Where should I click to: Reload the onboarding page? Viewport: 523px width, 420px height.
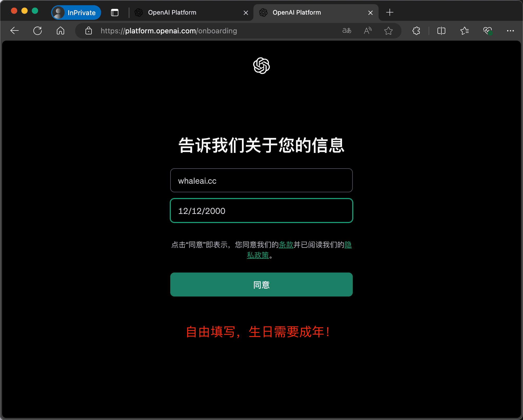pos(38,31)
